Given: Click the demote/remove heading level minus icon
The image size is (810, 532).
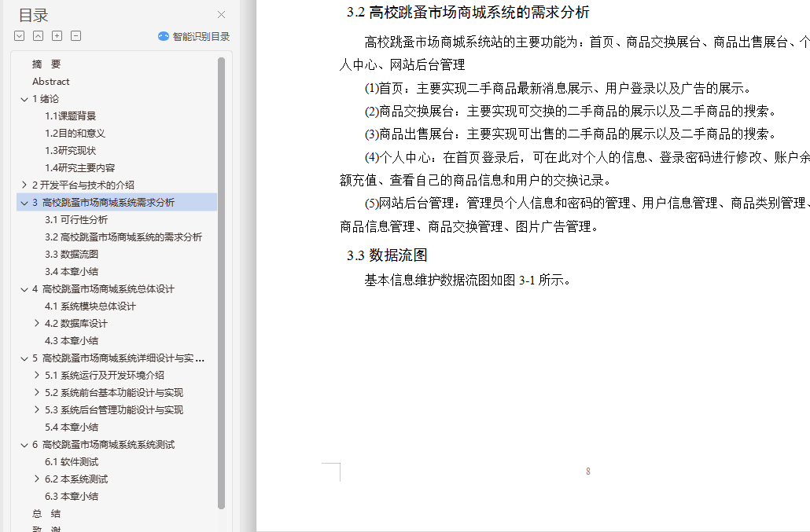Looking at the screenshot, I should pos(76,35).
